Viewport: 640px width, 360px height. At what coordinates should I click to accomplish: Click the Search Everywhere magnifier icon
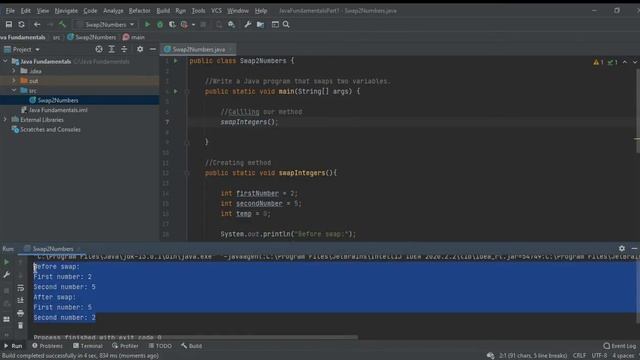click(286, 24)
